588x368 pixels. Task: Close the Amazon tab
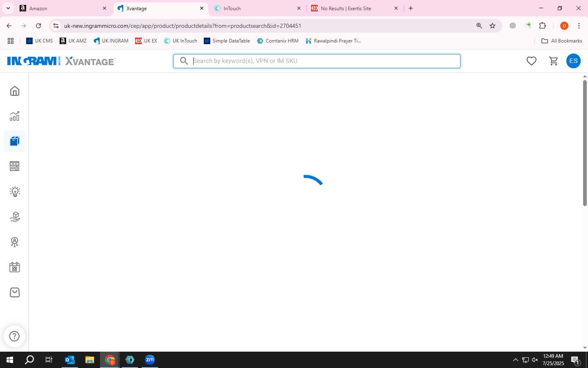[x=105, y=8]
